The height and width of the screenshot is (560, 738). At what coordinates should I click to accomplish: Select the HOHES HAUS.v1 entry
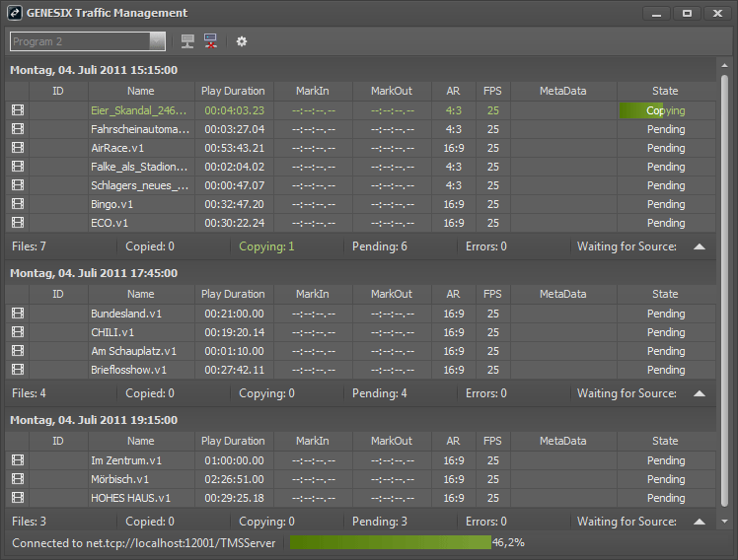pos(130,498)
